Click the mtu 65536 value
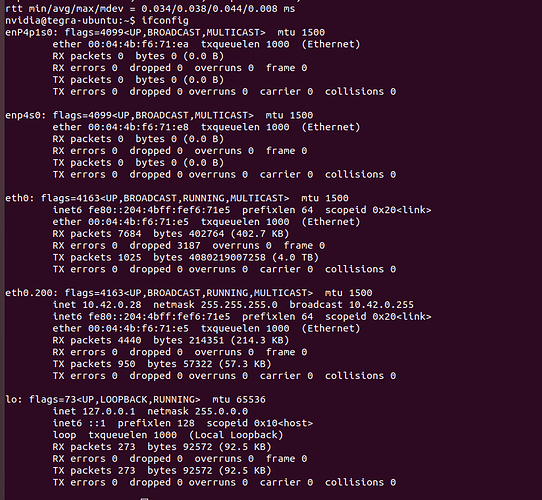This screenshot has height=500, width=542. (239, 400)
